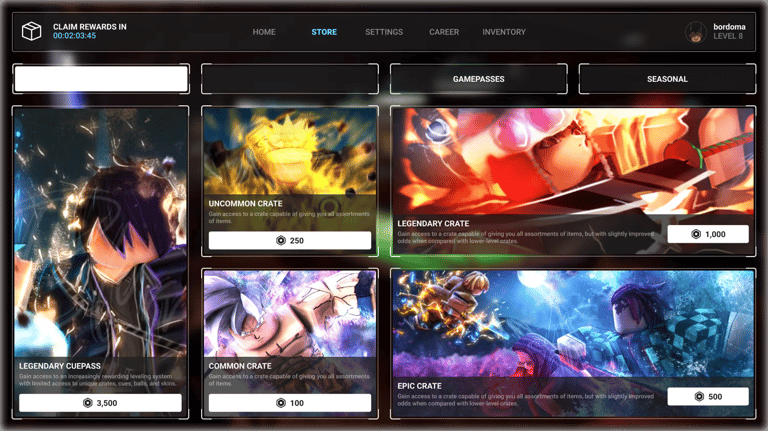768x431 pixels.
Task: Buy Legendary Crate for 1,000
Action: coord(708,234)
